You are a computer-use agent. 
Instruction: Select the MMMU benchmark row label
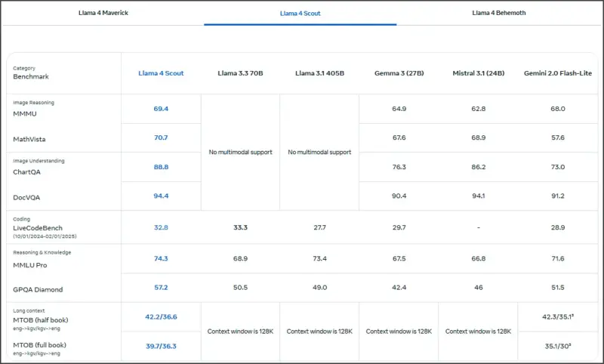pyautogui.click(x=25, y=113)
